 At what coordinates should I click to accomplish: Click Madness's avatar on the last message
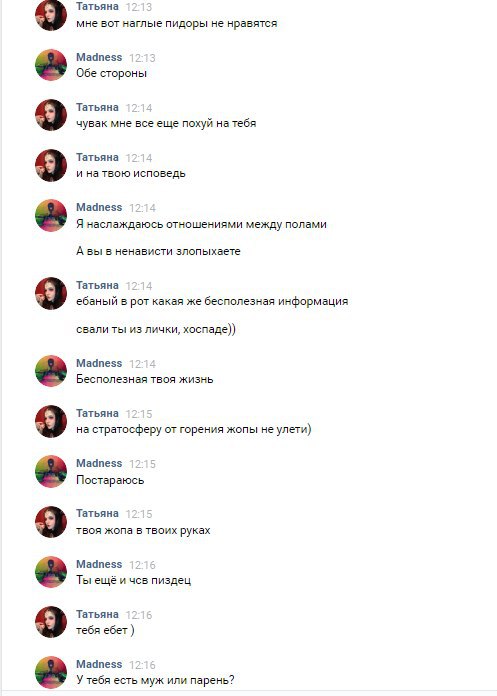coord(51,672)
